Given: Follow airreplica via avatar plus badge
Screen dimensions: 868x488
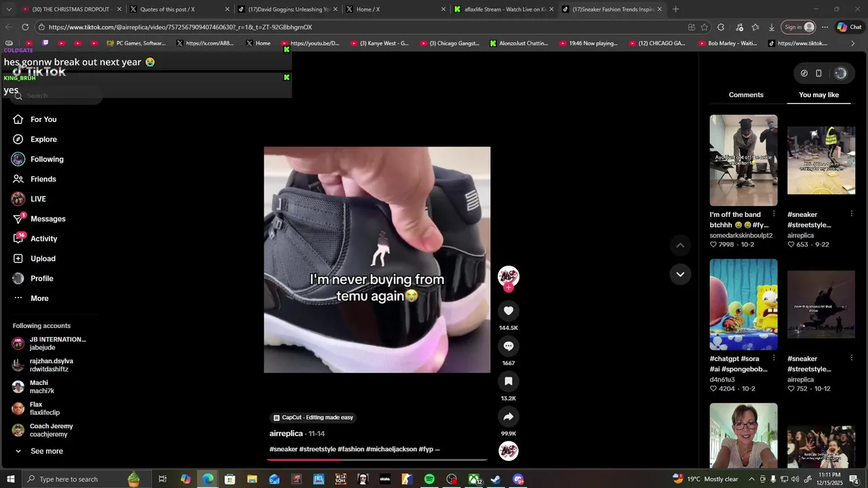Looking at the screenshot, I should pos(509,288).
